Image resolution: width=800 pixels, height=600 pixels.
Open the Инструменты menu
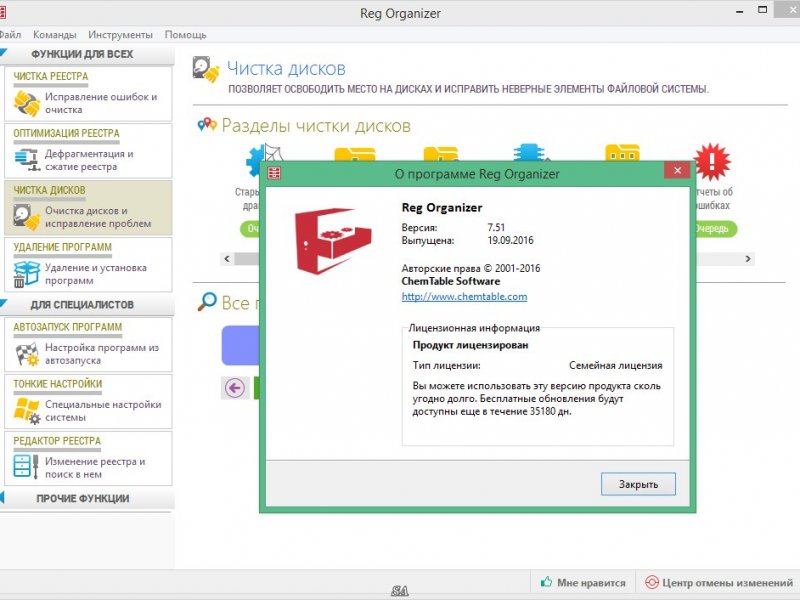click(120, 35)
